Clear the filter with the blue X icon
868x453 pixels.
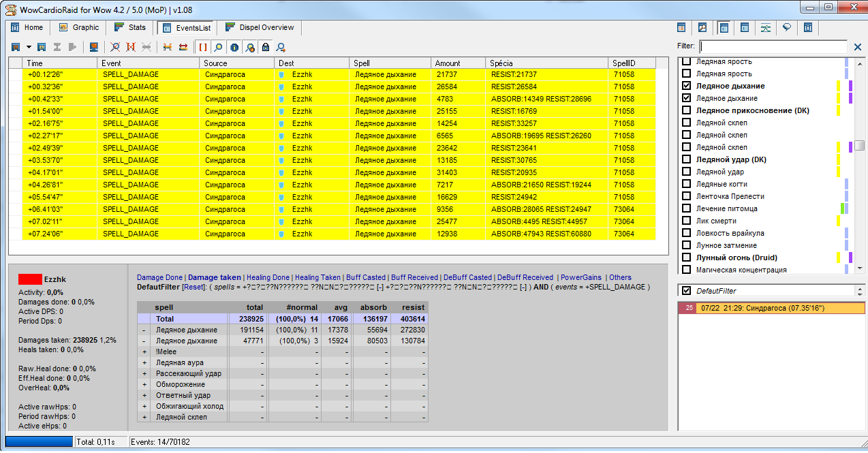tap(858, 47)
